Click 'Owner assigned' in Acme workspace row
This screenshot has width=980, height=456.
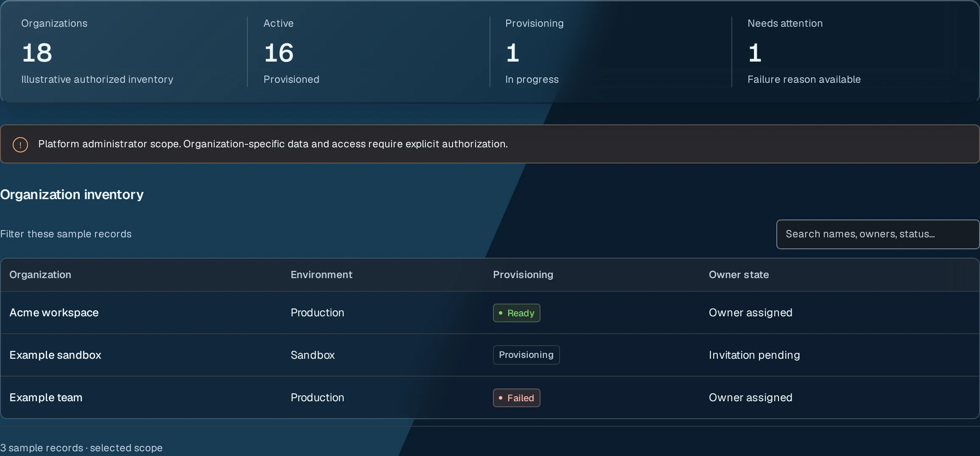tap(750, 312)
